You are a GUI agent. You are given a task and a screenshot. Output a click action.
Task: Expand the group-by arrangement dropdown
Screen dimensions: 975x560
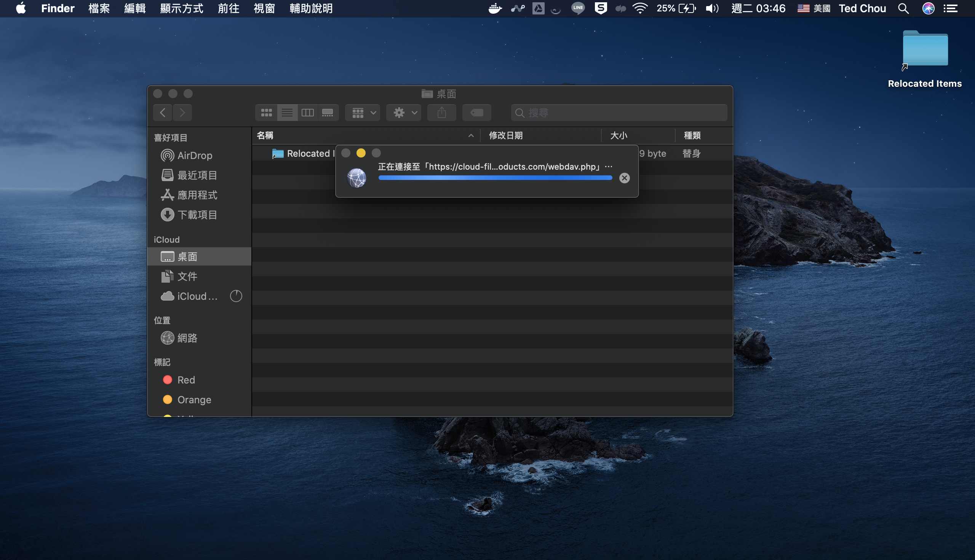point(363,113)
